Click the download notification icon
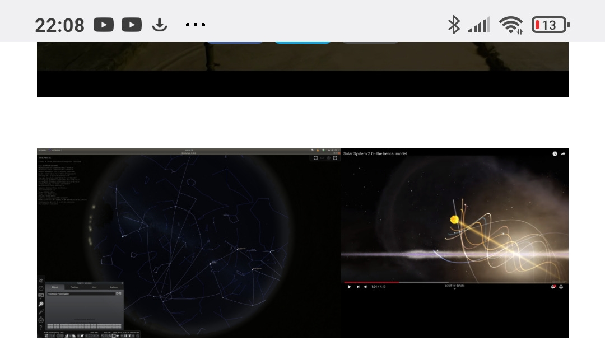 click(x=160, y=25)
